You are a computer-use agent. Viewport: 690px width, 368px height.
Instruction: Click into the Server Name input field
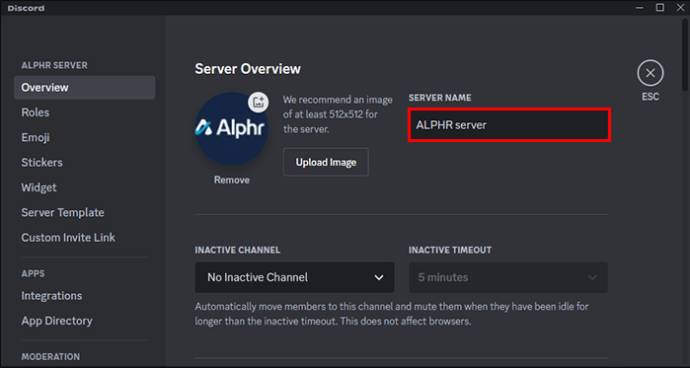point(509,125)
